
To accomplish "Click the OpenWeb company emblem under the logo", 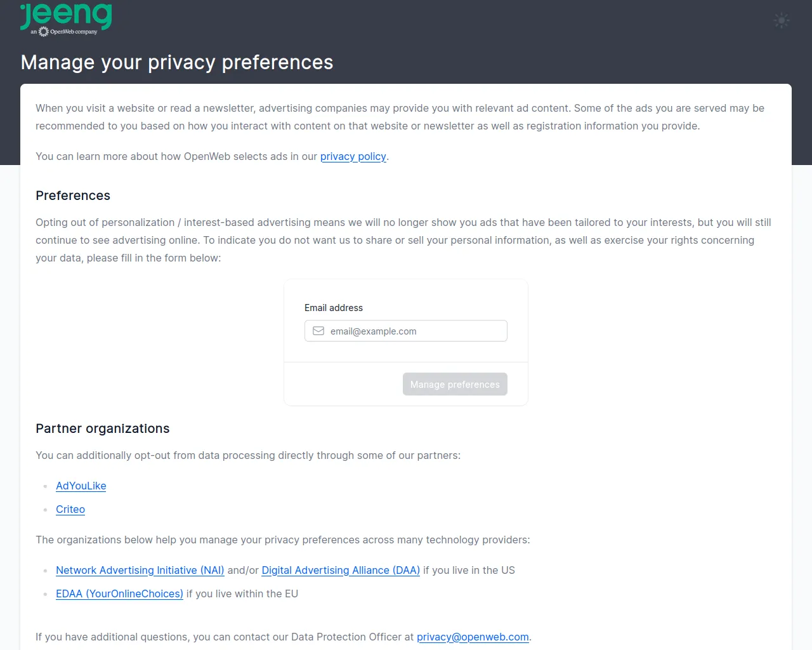I will [x=44, y=32].
